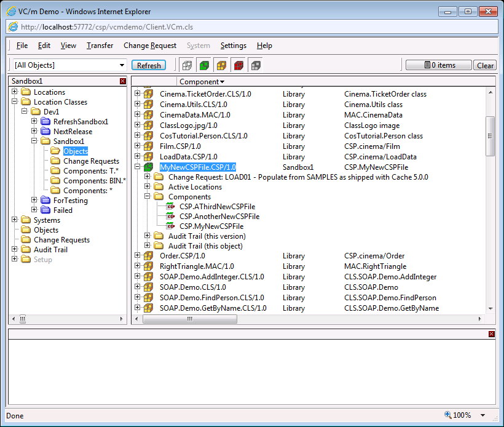The height and width of the screenshot is (427, 504).
Task: Click the orange cube filter icon
Action: (221, 65)
